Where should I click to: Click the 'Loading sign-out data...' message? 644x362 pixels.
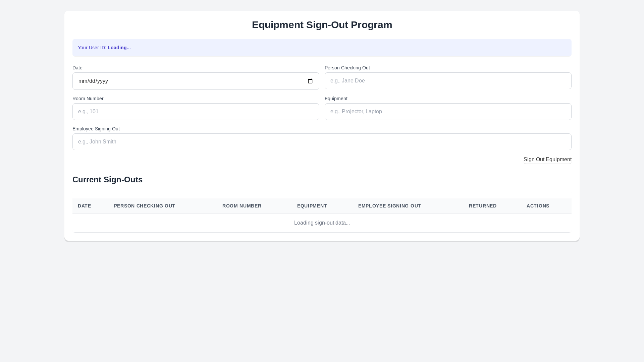322,223
